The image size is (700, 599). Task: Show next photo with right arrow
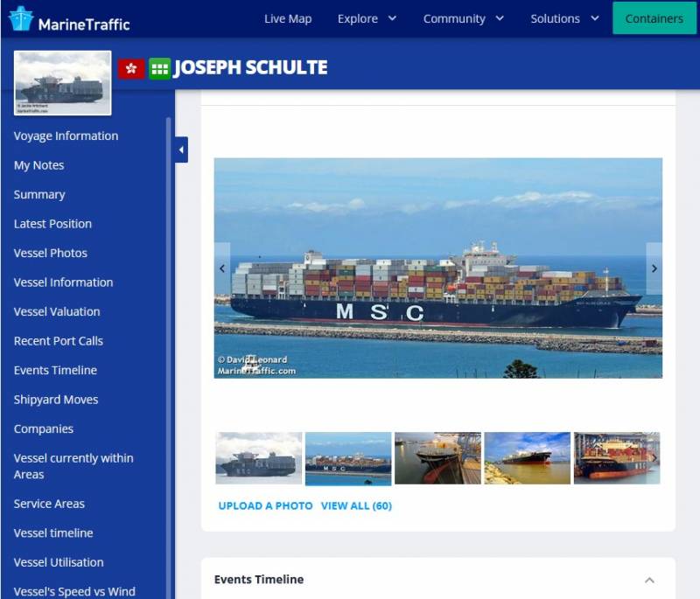pyautogui.click(x=654, y=268)
